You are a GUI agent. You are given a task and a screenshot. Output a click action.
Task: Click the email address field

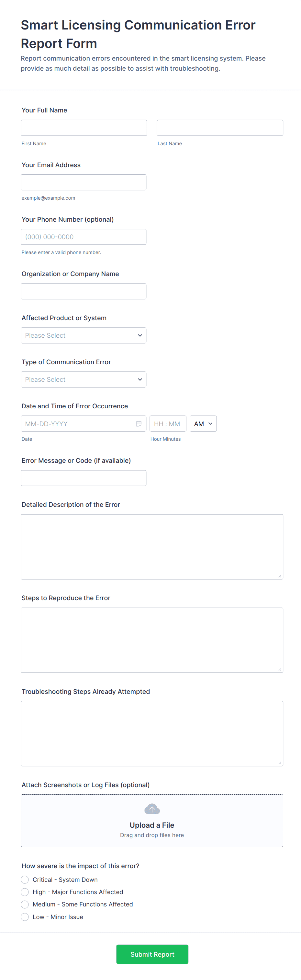point(83,182)
